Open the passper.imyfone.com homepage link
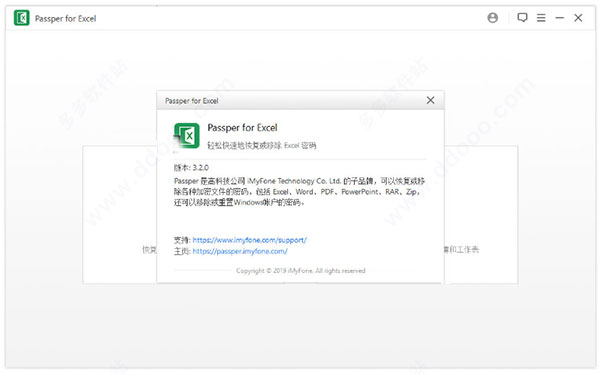 pos(240,251)
